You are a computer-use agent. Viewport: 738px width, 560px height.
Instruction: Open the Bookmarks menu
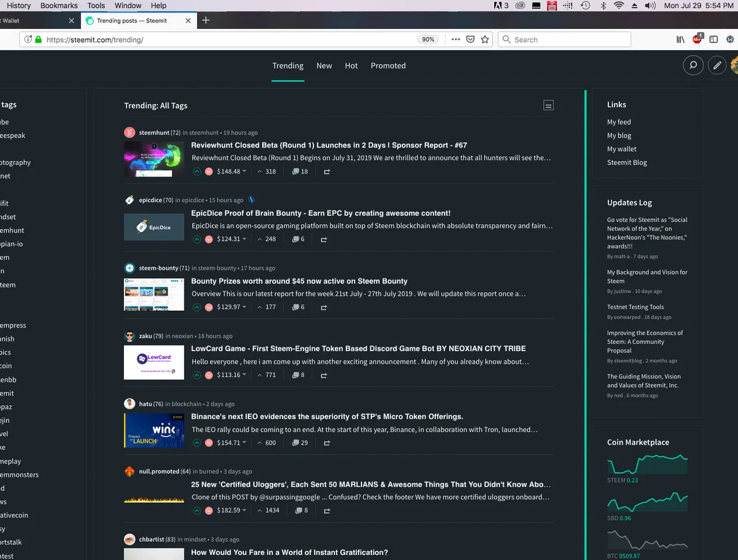[59, 5]
